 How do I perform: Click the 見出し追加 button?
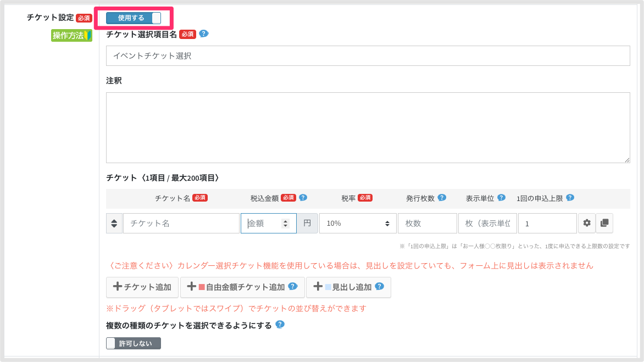[348, 287]
